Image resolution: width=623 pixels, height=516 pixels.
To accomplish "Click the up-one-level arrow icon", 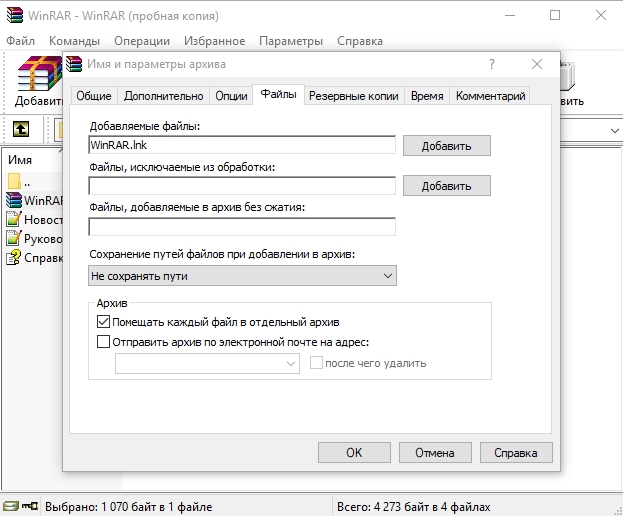I will [21, 129].
